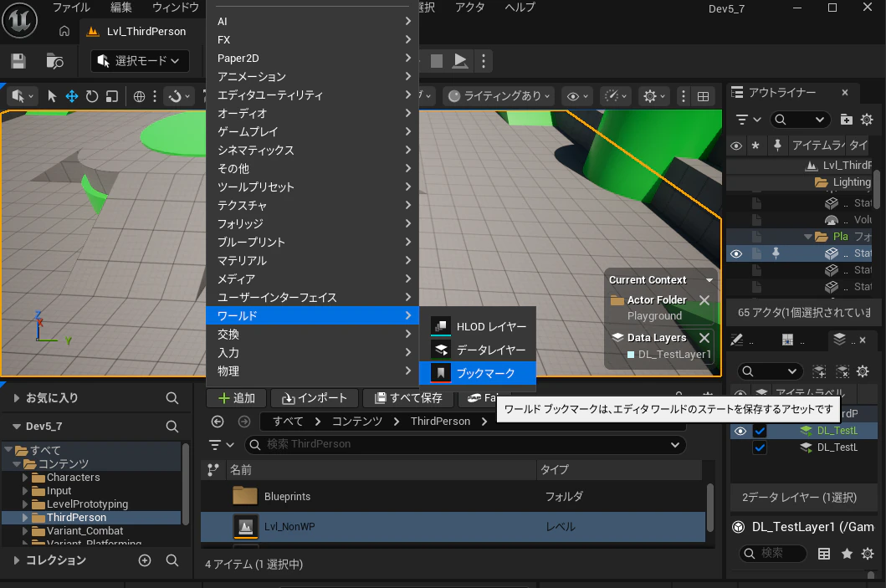
Task: Open outliner settings gear icon
Action: (x=867, y=119)
